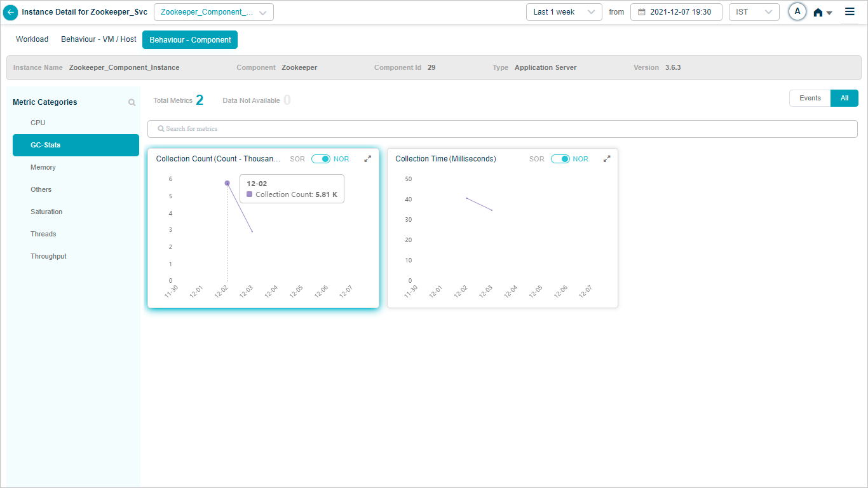Image resolution: width=868 pixels, height=488 pixels.
Task: Select the Throughput metric category
Action: coord(48,256)
